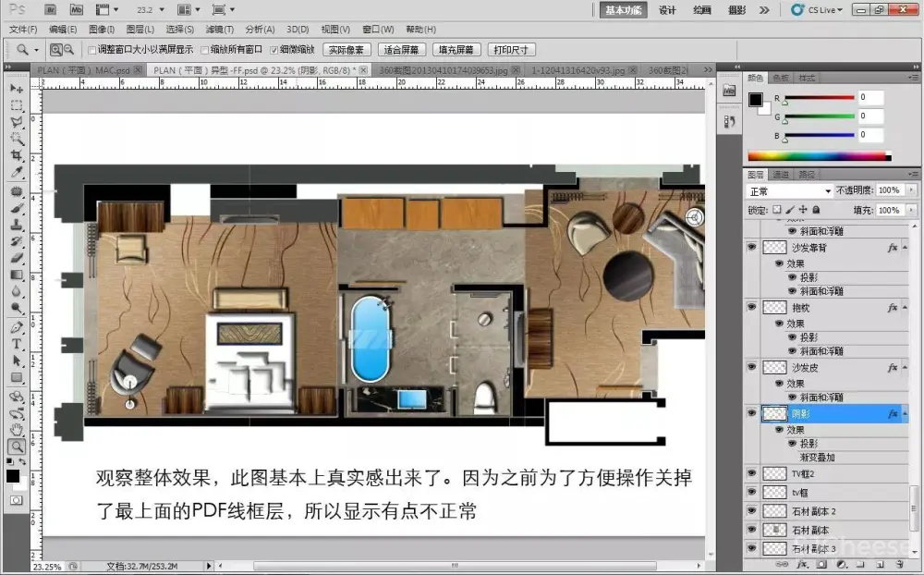Select the Crop tool

pyautogui.click(x=17, y=155)
